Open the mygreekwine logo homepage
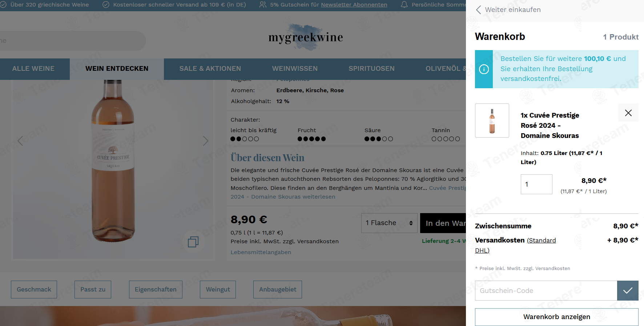 point(306,37)
